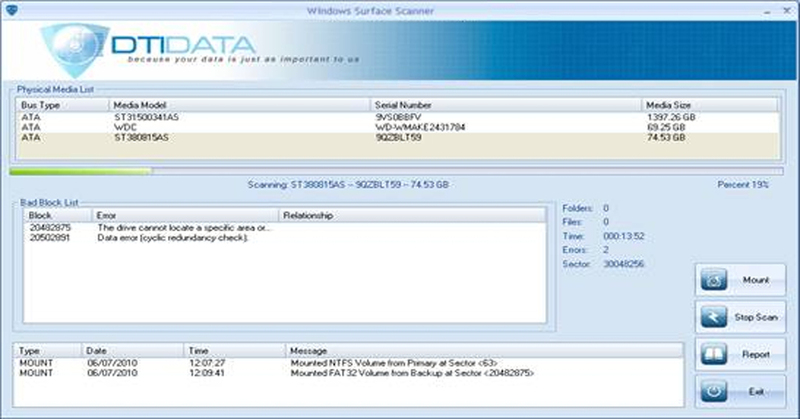This screenshot has height=419, width=800.
Task: Select the log entry at 12:09:41
Action: pos(348,374)
